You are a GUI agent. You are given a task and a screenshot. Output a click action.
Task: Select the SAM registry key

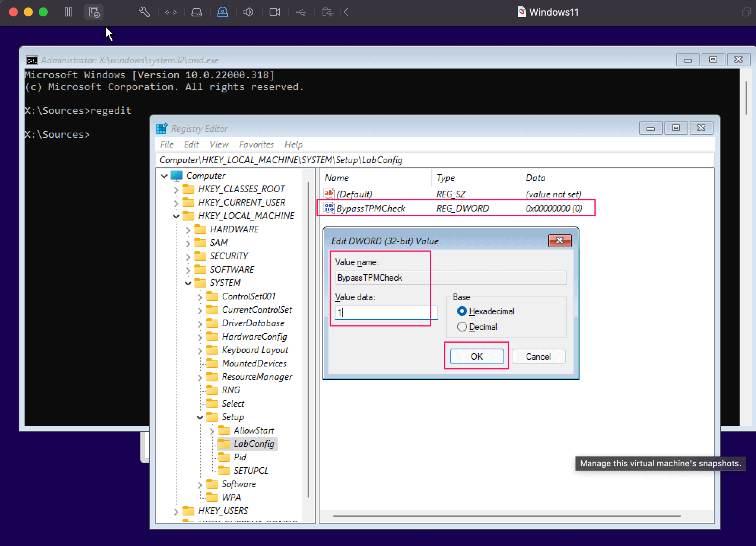tap(219, 242)
